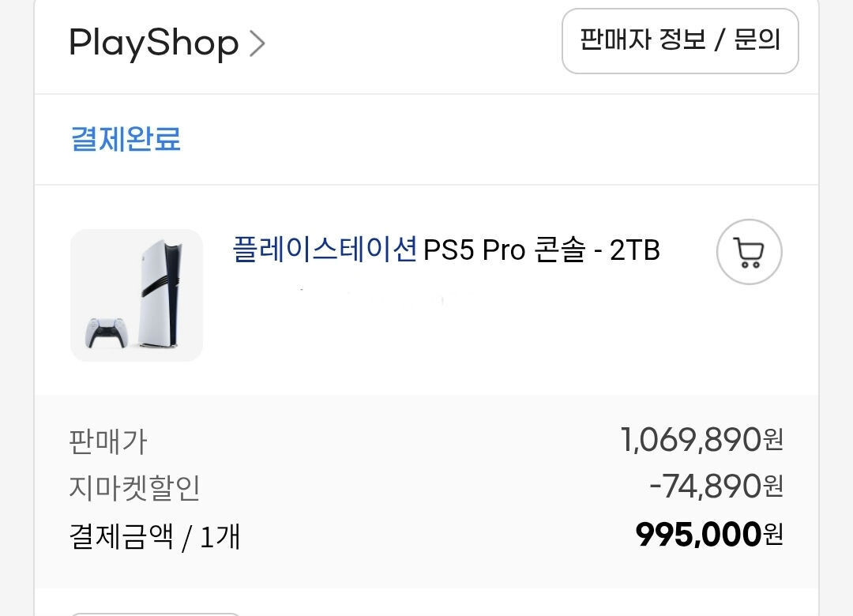Select the 1,069,890원 sale price
Screen dimensions: 853x616
tap(701, 440)
